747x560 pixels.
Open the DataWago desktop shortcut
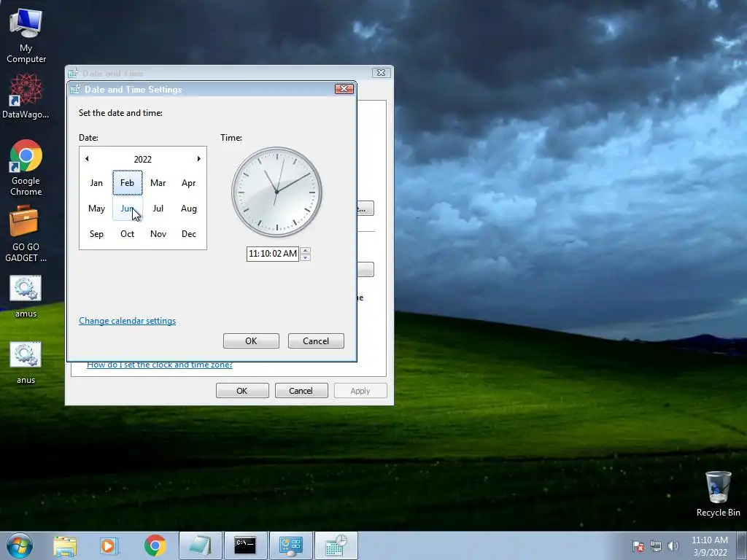point(26,96)
